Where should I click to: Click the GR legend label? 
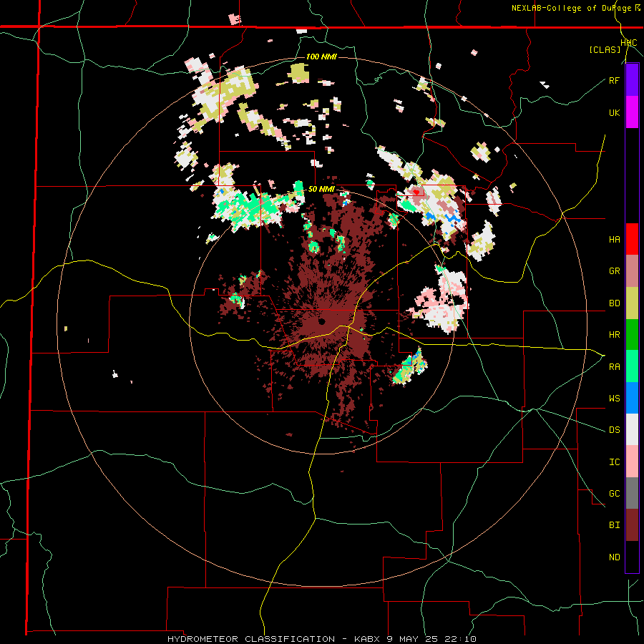pos(614,271)
